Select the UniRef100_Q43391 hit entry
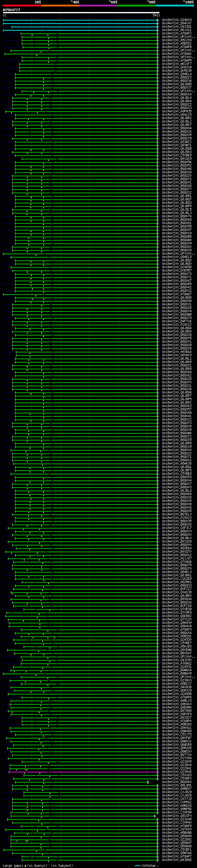 [177, 26]
